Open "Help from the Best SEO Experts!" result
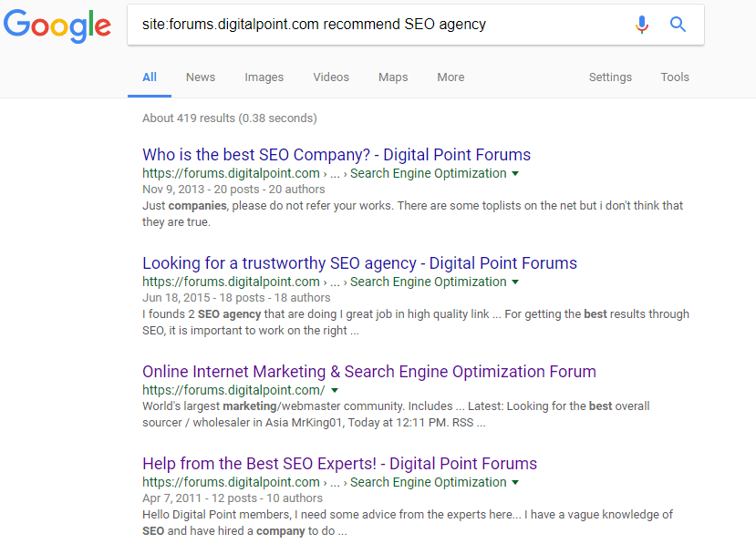The width and height of the screenshot is (756, 544). coord(339,464)
